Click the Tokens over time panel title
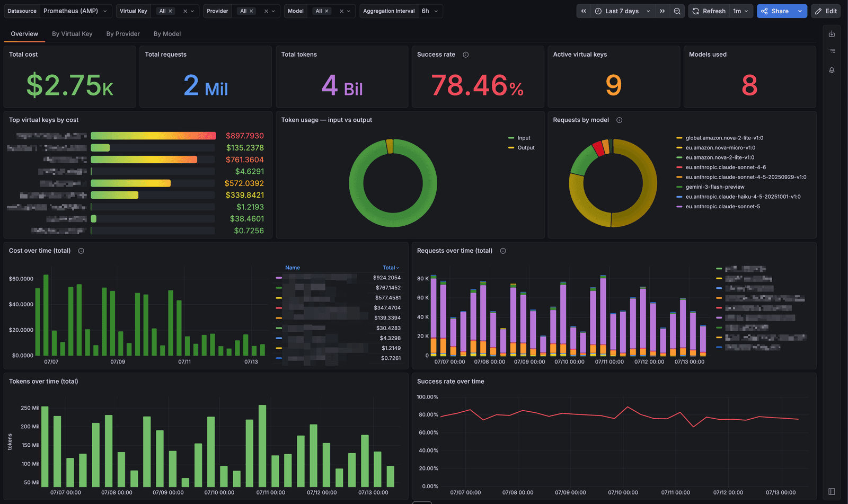The width and height of the screenshot is (848, 504). [43, 382]
